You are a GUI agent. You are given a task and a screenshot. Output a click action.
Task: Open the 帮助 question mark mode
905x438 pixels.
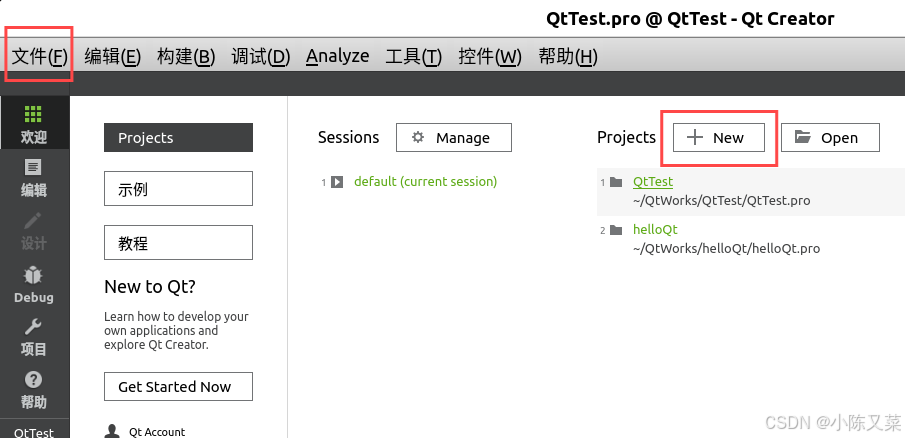point(33,380)
